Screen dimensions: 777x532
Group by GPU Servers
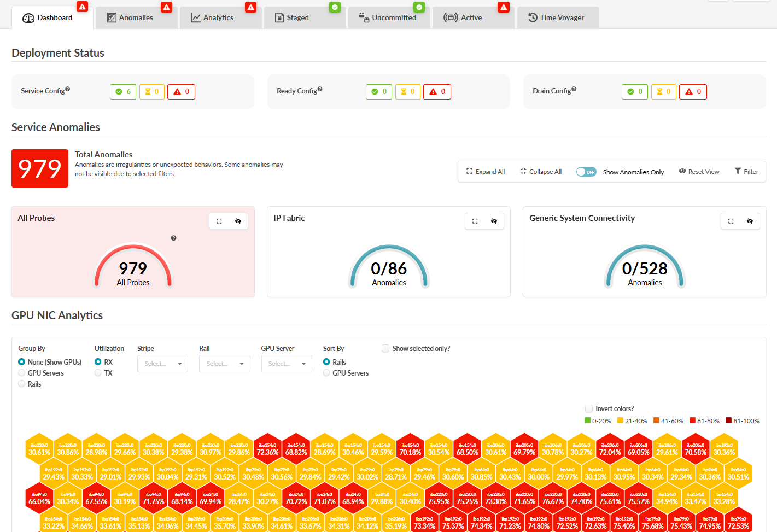22,373
